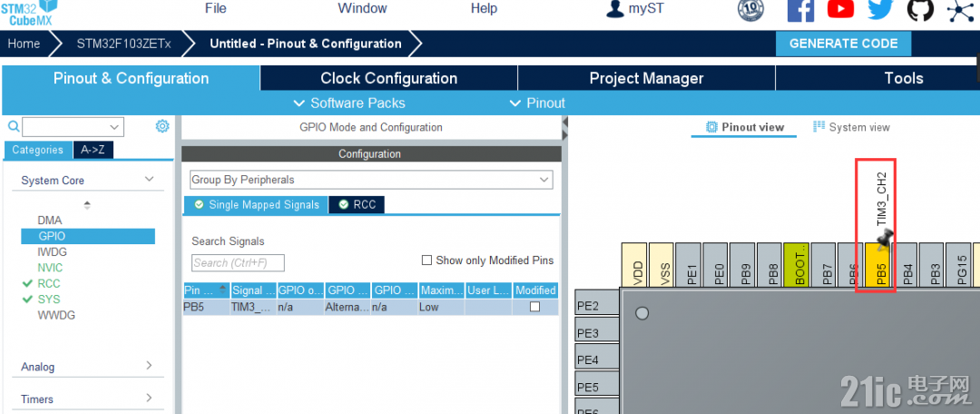Sort by the Pin Name column header
The width and height of the screenshot is (980, 414).
[x=206, y=291]
